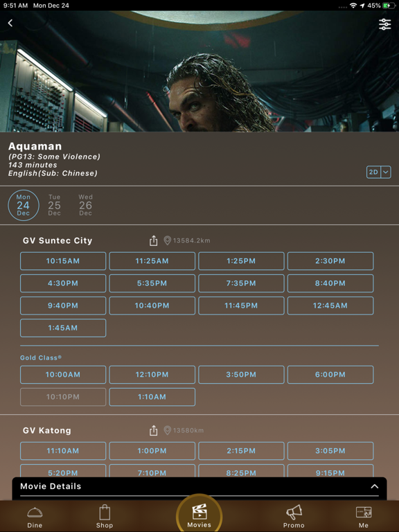Tap the Wi-Fi status icon
This screenshot has width=399, height=532.
click(353, 6)
